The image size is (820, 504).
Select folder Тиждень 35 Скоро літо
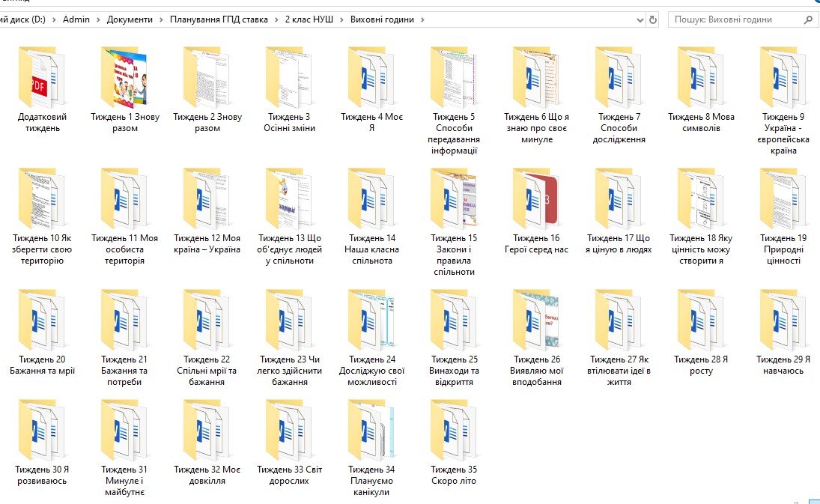coord(454,431)
